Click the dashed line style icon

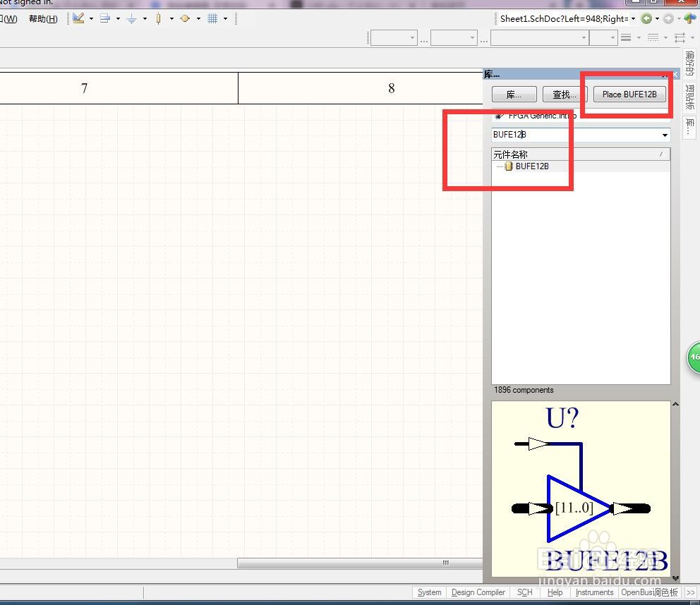pos(653,37)
